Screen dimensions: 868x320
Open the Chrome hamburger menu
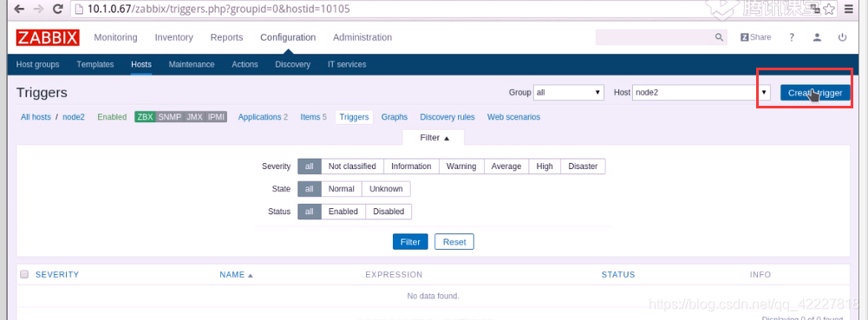click(849, 10)
